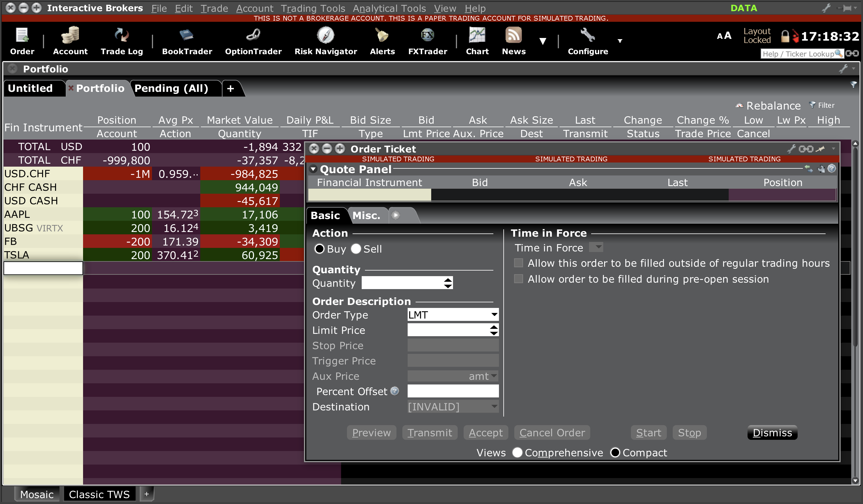
Task: Open the Trading Tools menu
Action: tap(313, 8)
